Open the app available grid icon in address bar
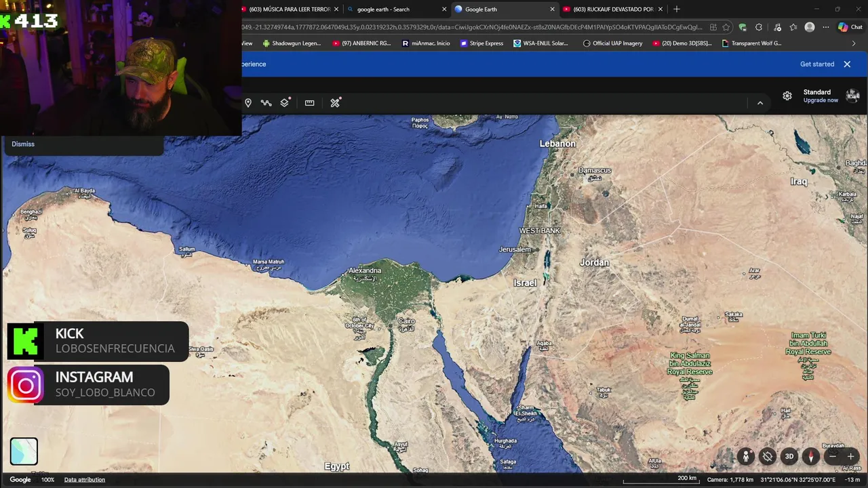The width and height of the screenshot is (868, 488). pos(713,27)
